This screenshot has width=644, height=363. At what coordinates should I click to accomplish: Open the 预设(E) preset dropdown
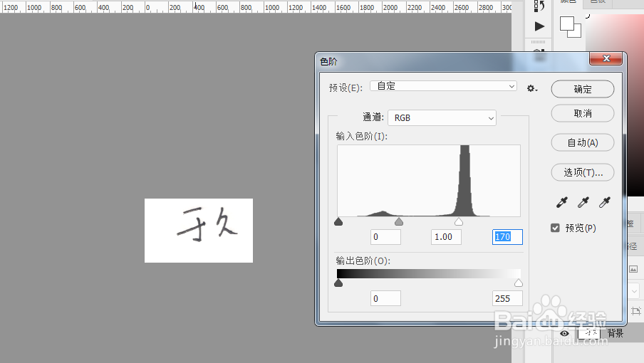443,86
